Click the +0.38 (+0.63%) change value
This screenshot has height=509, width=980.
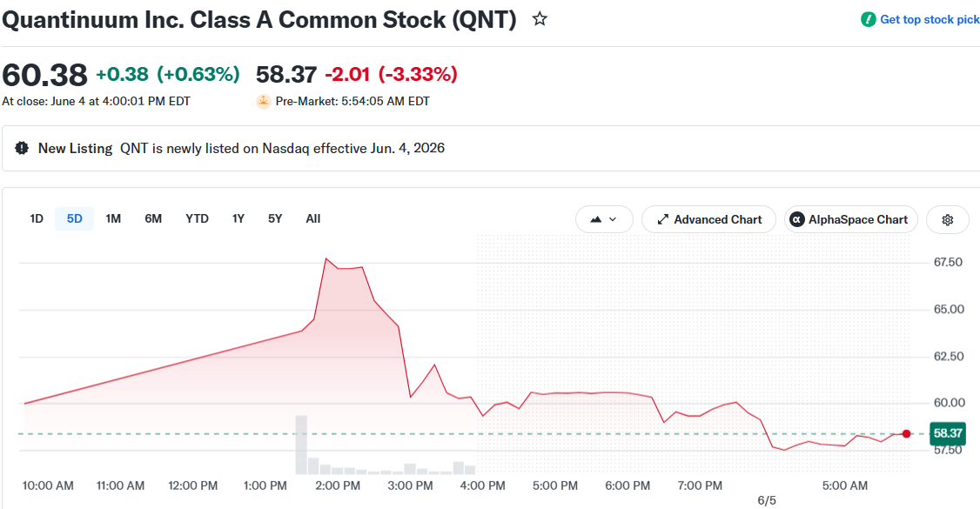pyautogui.click(x=167, y=74)
